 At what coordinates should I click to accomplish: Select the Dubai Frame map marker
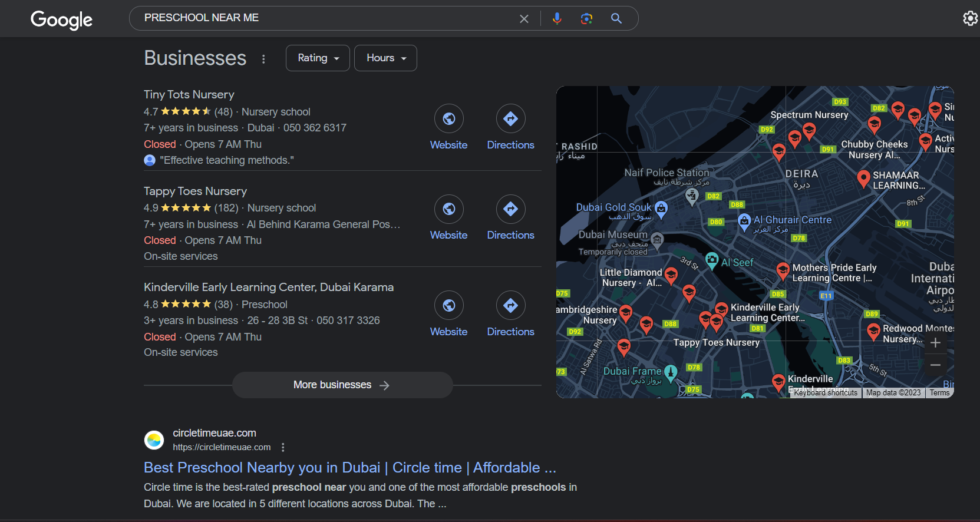tap(671, 372)
